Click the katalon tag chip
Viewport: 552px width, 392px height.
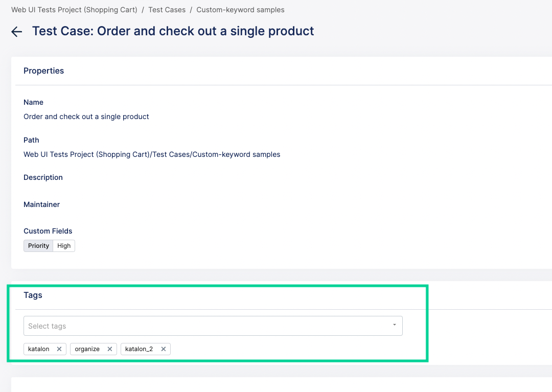click(39, 349)
